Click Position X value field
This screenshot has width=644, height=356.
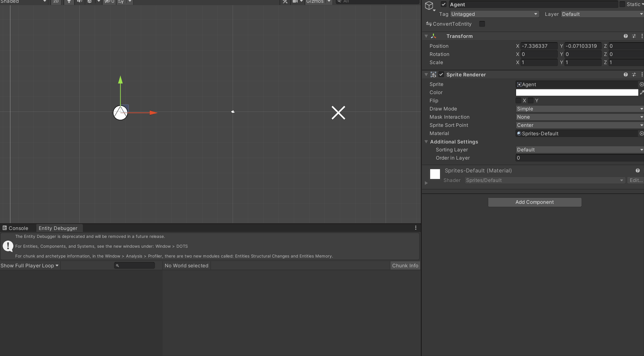(x=539, y=46)
